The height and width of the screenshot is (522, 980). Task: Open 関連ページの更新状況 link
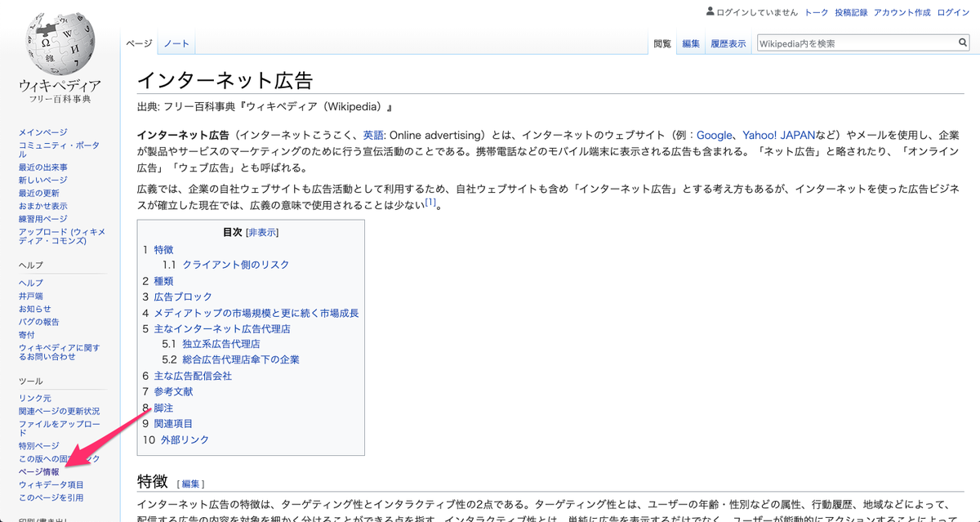coord(59,411)
